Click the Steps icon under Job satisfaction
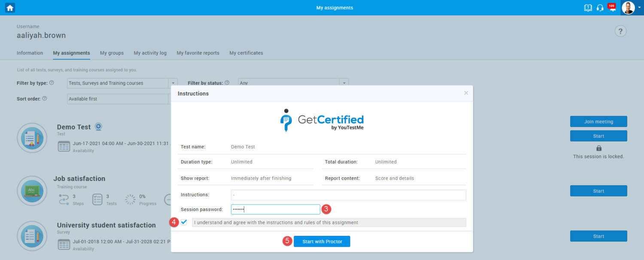This screenshot has height=260, width=644. point(64,199)
